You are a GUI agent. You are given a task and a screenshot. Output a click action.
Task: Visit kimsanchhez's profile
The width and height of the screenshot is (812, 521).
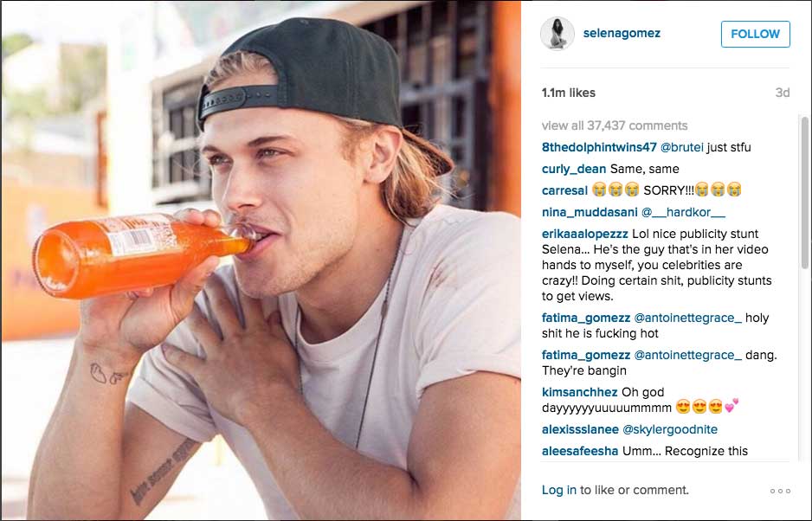[x=579, y=392]
